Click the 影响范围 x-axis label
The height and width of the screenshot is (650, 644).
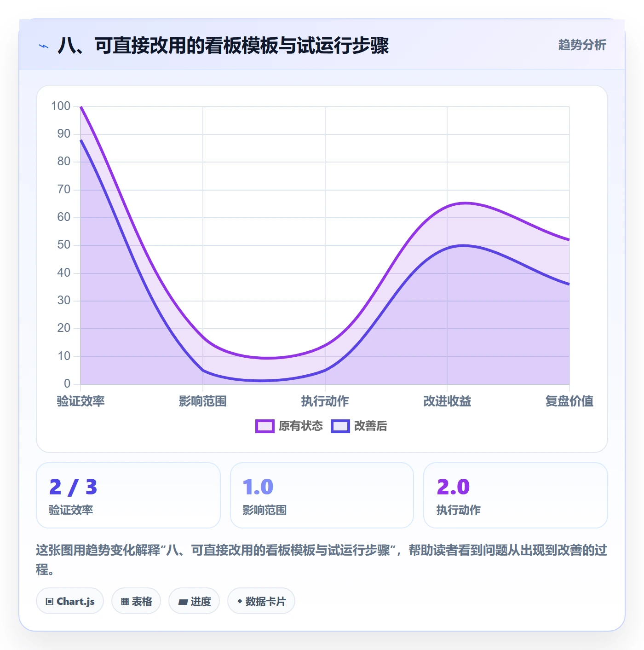pos(203,401)
